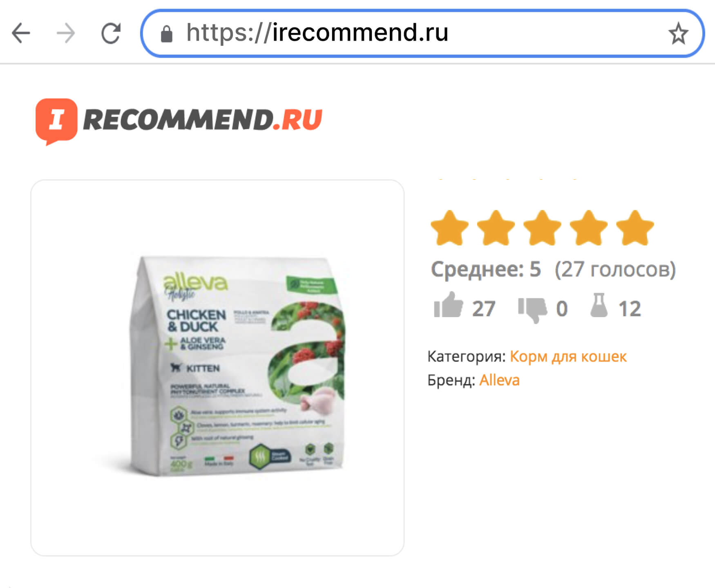715x588 pixels.
Task: Select the second rating star
Action: pyautogui.click(x=496, y=228)
